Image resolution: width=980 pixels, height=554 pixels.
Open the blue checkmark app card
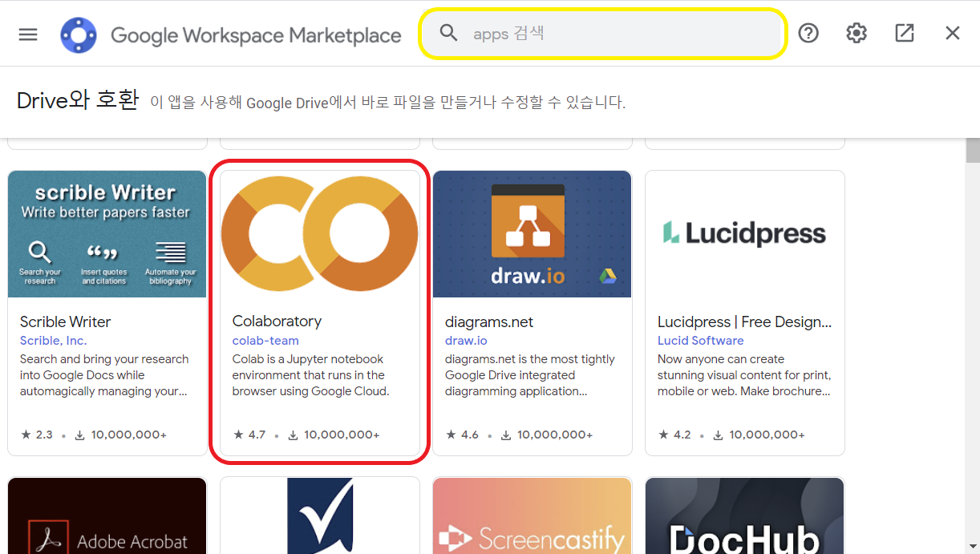pos(320,516)
